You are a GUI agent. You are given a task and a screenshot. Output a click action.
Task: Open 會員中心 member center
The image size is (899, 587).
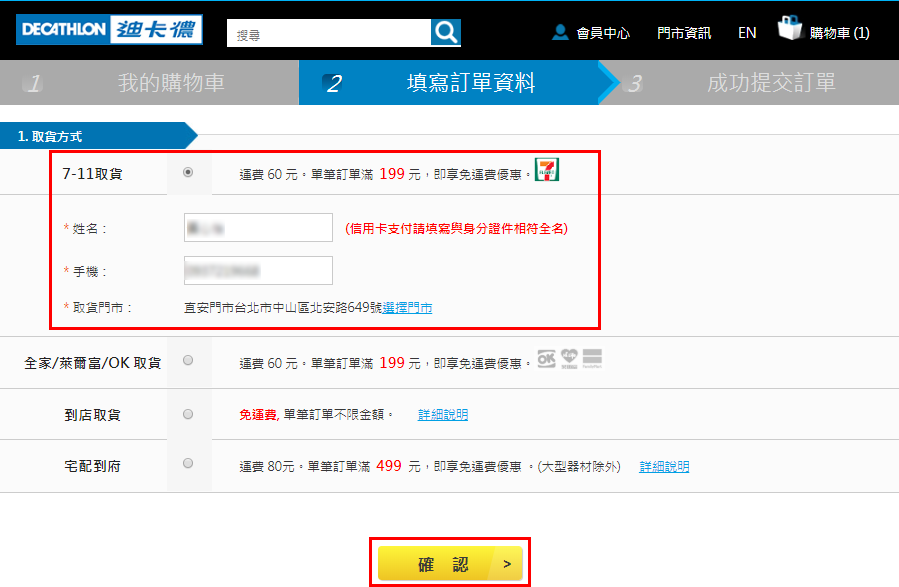click(603, 33)
